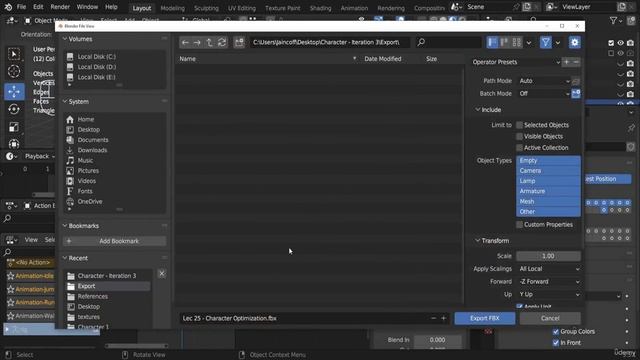
Task: Refresh the file list
Action: 222,42
